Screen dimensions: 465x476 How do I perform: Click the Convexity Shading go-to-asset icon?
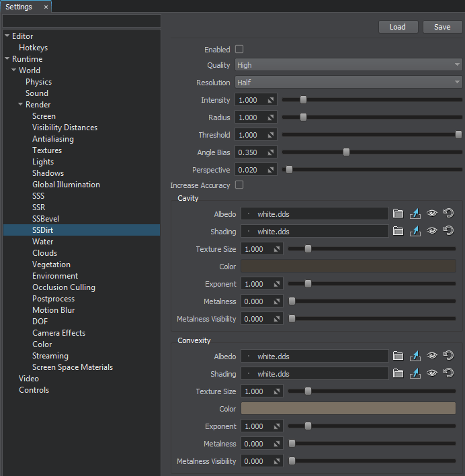pos(415,373)
